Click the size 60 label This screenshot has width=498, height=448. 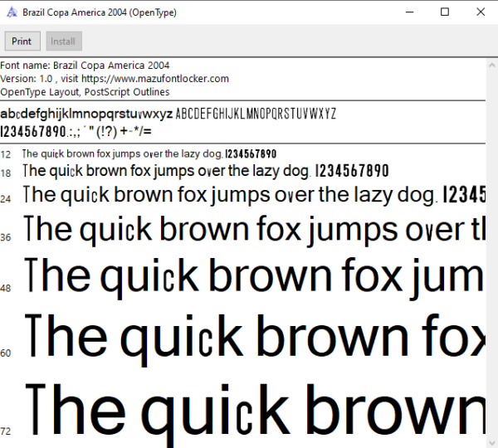click(x=6, y=353)
